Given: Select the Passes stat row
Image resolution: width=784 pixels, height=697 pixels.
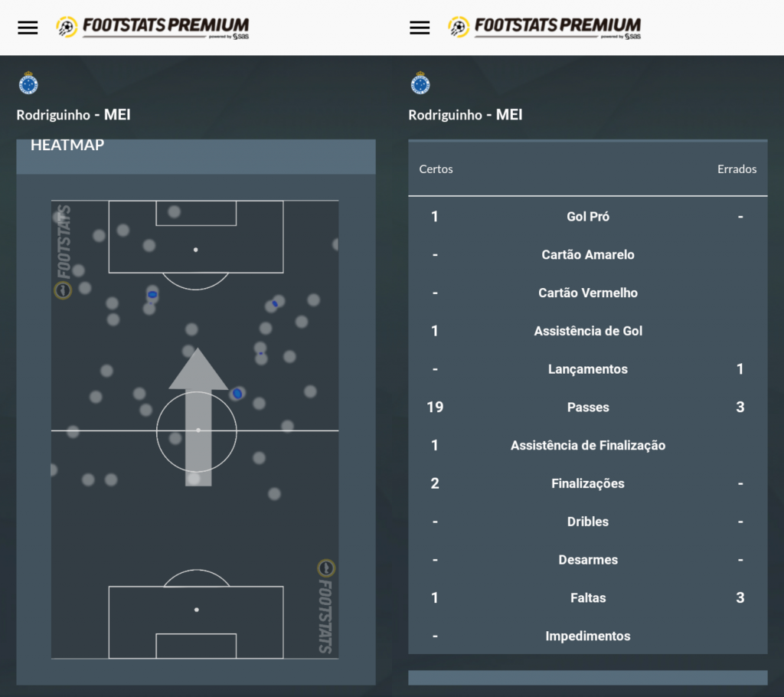Looking at the screenshot, I should 588,407.
